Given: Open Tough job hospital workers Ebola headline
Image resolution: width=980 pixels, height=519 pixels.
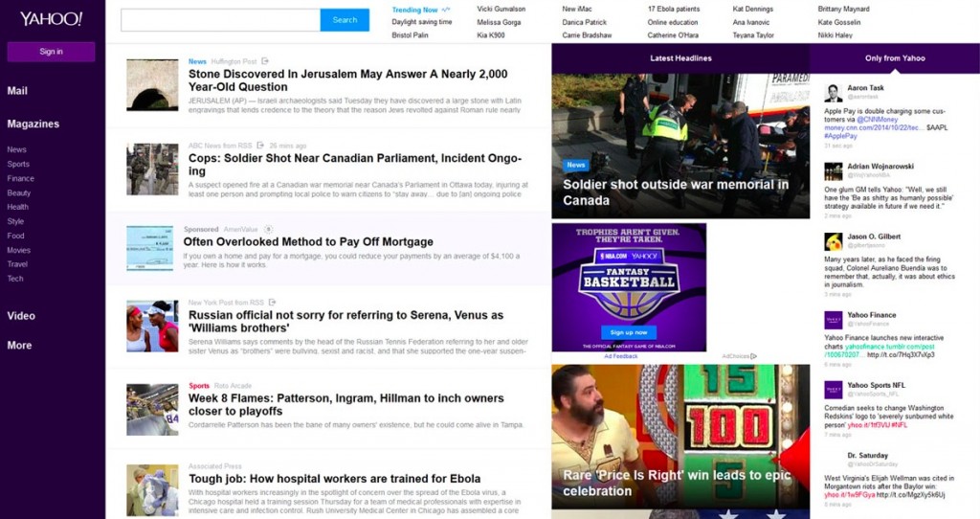Looking at the screenshot, I should click(x=334, y=479).
